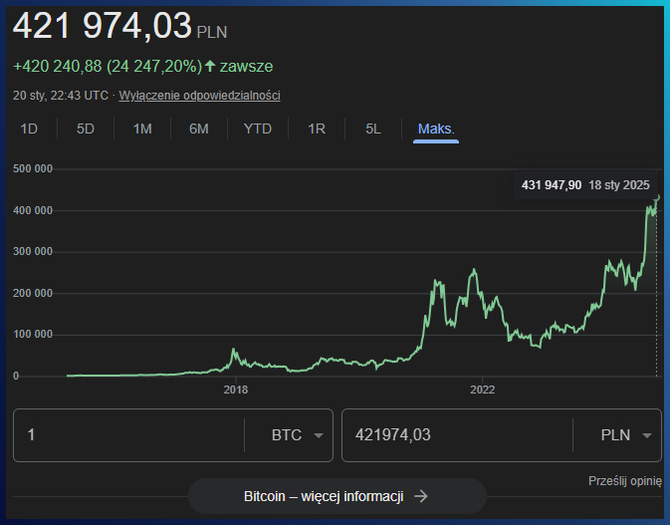Open the PLN currency dropdown
The image size is (670, 525).
tap(626, 435)
